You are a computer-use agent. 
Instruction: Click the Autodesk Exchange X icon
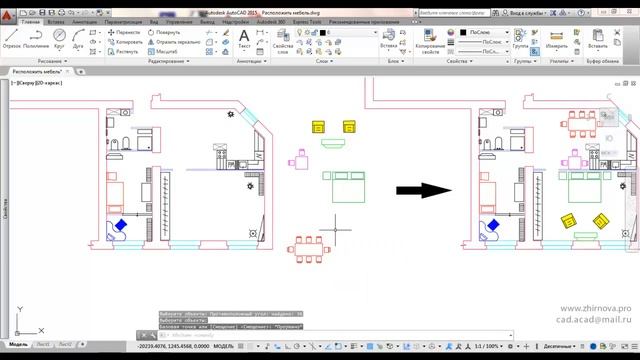point(553,13)
